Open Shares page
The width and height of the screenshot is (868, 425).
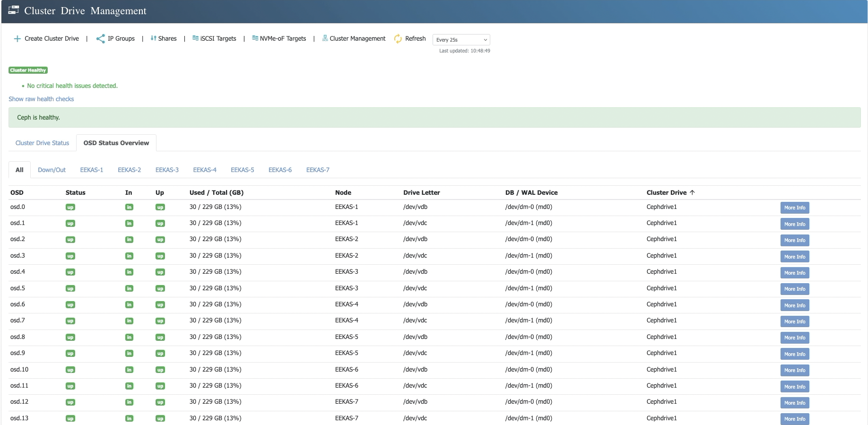click(167, 38)
